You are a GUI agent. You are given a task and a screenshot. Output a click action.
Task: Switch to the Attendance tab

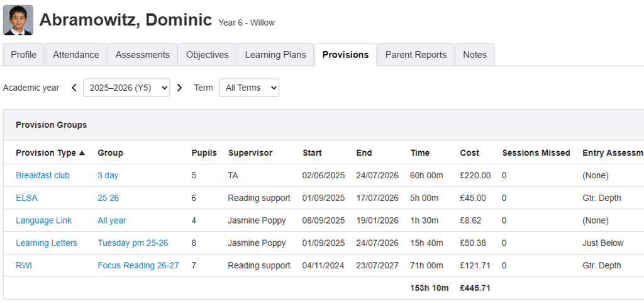(x=76, y=55)
